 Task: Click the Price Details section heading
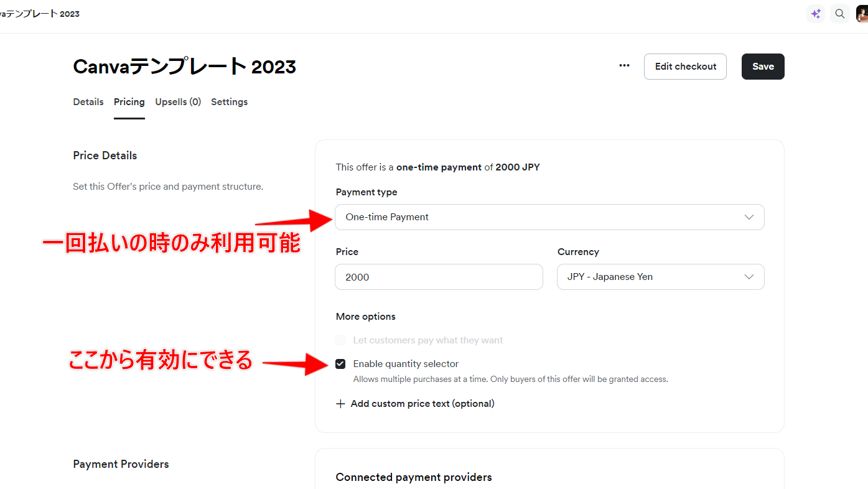click(105, 156)
